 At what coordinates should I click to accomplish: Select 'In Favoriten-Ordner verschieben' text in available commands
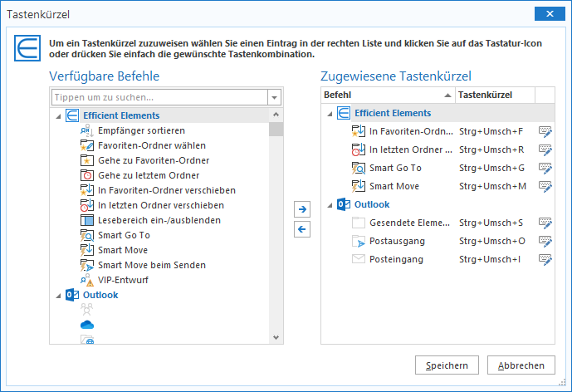coord(167,190)
